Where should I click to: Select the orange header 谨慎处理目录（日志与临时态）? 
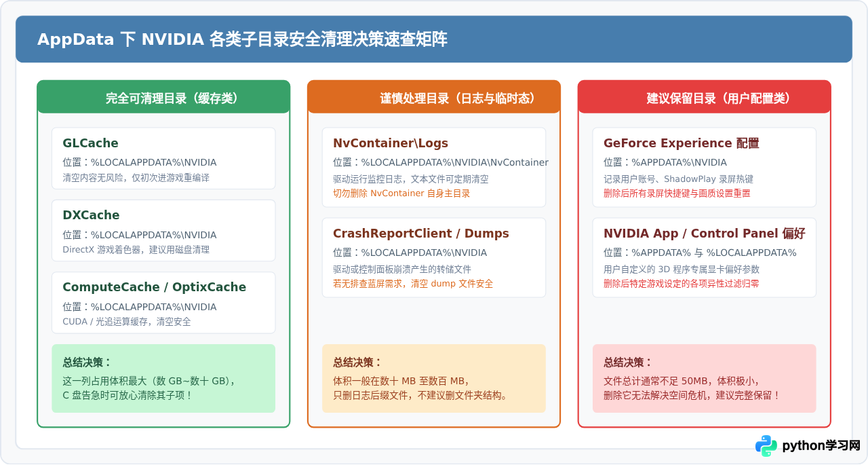click(434, 98)
